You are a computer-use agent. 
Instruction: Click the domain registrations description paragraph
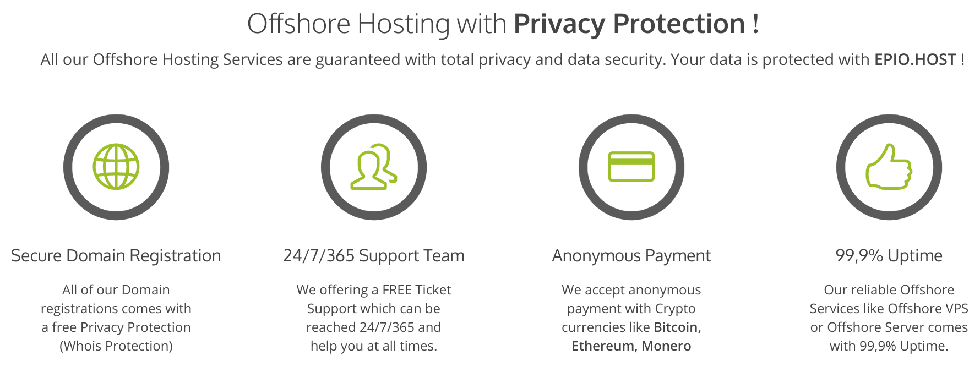pos(116,318)
